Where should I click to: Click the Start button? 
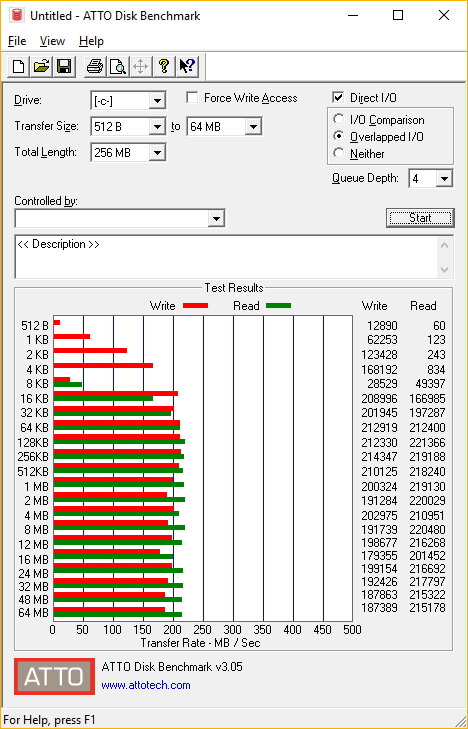tap(420, 218)
